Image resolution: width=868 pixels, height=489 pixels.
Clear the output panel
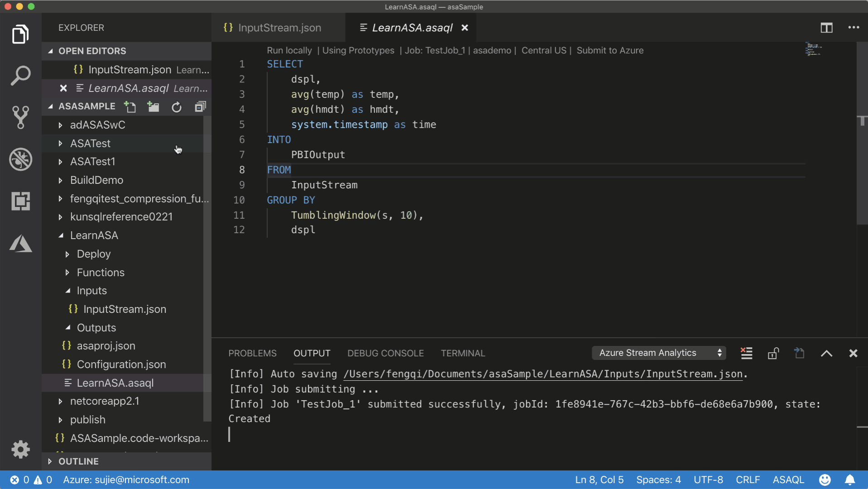pos(746,353)
